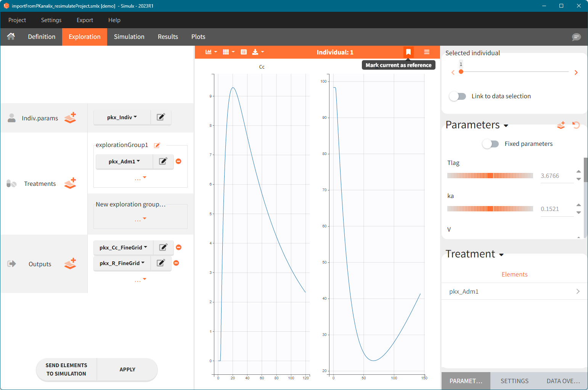
Task: Reset parameters using the undo arrow icon
Action: coord(576,125)
